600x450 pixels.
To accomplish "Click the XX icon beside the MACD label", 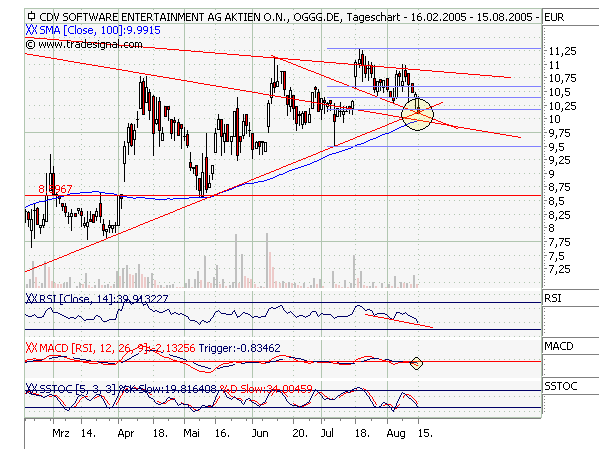I will coord(31,348).
